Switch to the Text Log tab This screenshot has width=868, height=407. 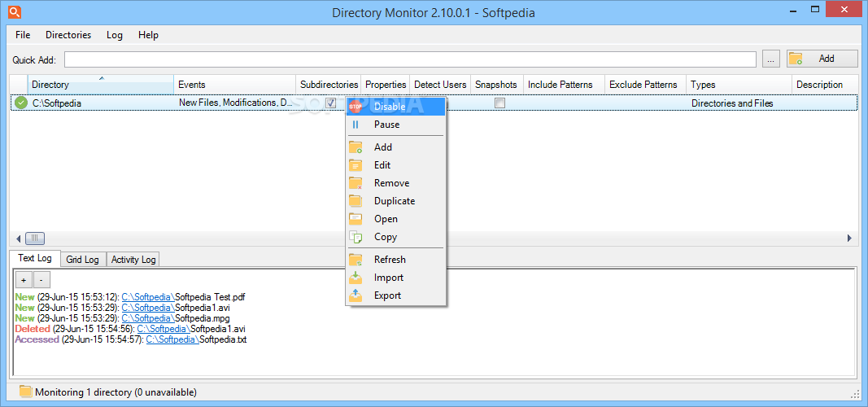pos(35,258)
